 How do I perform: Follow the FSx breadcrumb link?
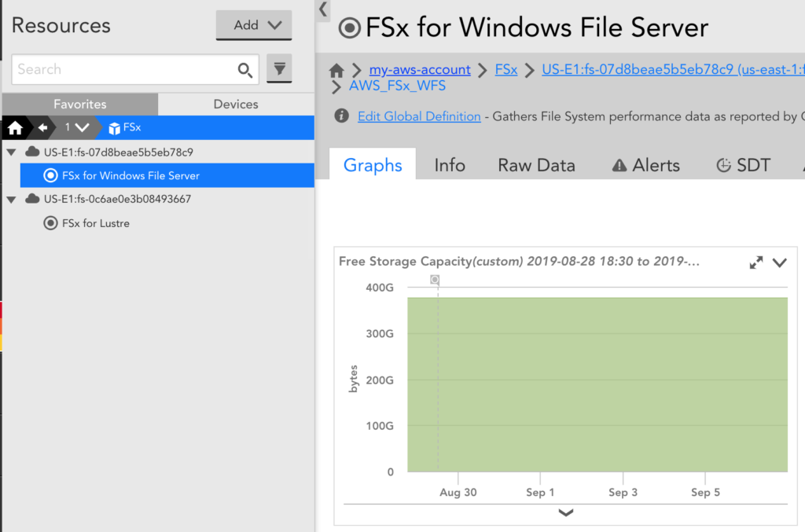tap(505, 69)
